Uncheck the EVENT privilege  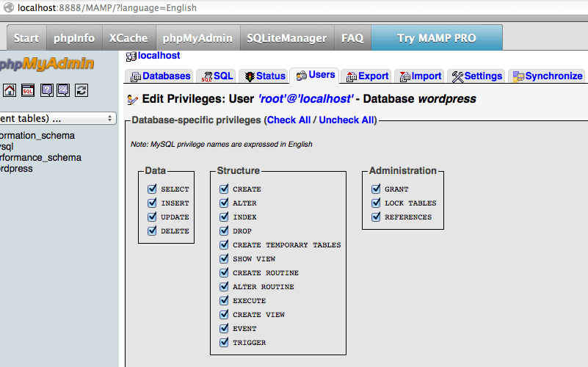coord(224,328)
